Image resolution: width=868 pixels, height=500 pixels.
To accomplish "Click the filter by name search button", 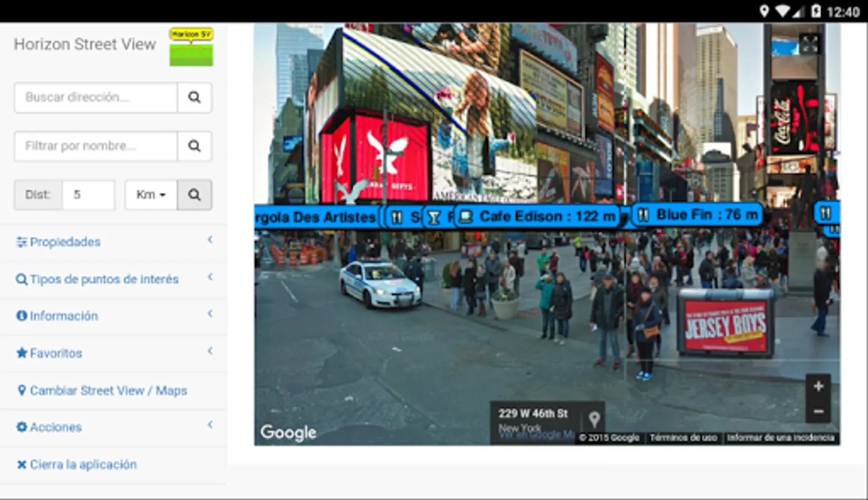I will click(x=194, y=146).
